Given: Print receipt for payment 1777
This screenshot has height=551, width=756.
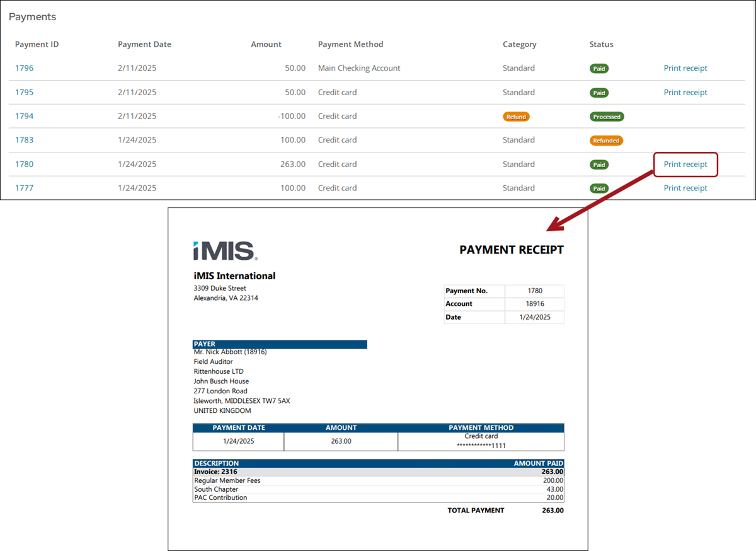Looking at the screenshot, I should (685, 187).
